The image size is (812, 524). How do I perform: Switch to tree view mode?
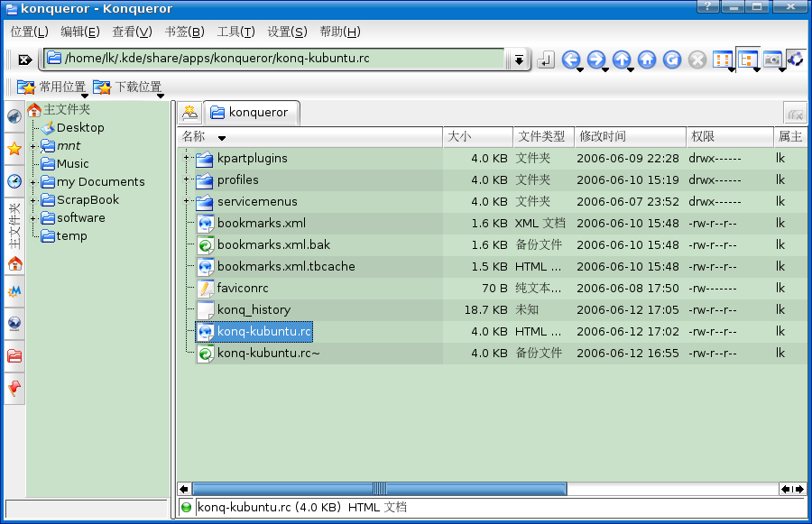click(746, 60)
